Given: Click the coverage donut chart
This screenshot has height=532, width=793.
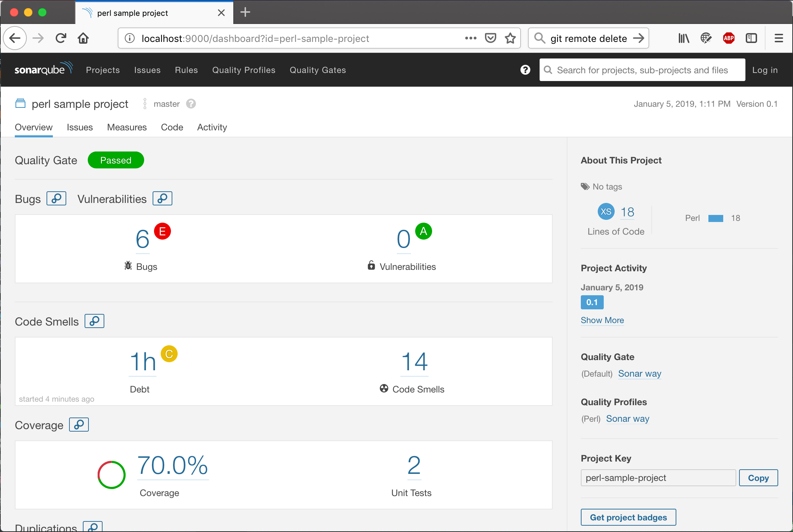Looking at the screenshot, I should click(111, 475).
